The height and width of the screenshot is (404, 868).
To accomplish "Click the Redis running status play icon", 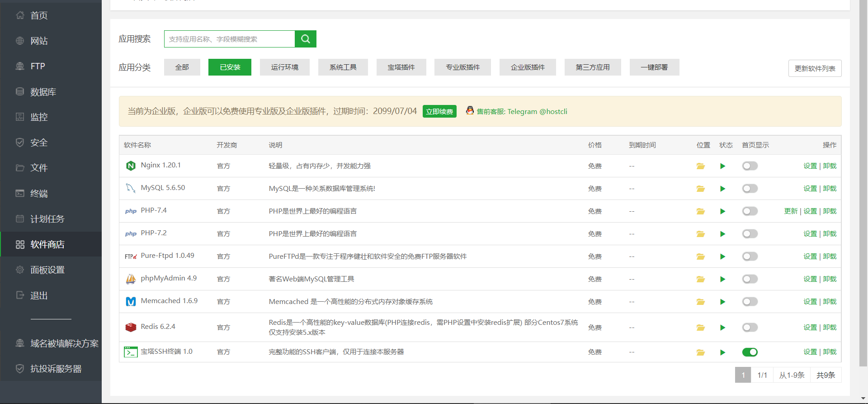I will [722, 328].
